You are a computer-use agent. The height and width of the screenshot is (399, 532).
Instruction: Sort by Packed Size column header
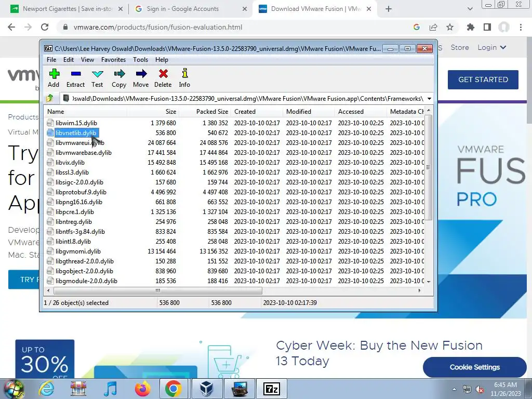205,112
